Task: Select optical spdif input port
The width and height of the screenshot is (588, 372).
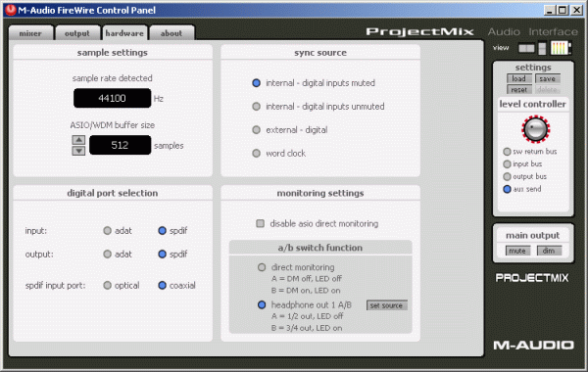Action: click(107, 285)
